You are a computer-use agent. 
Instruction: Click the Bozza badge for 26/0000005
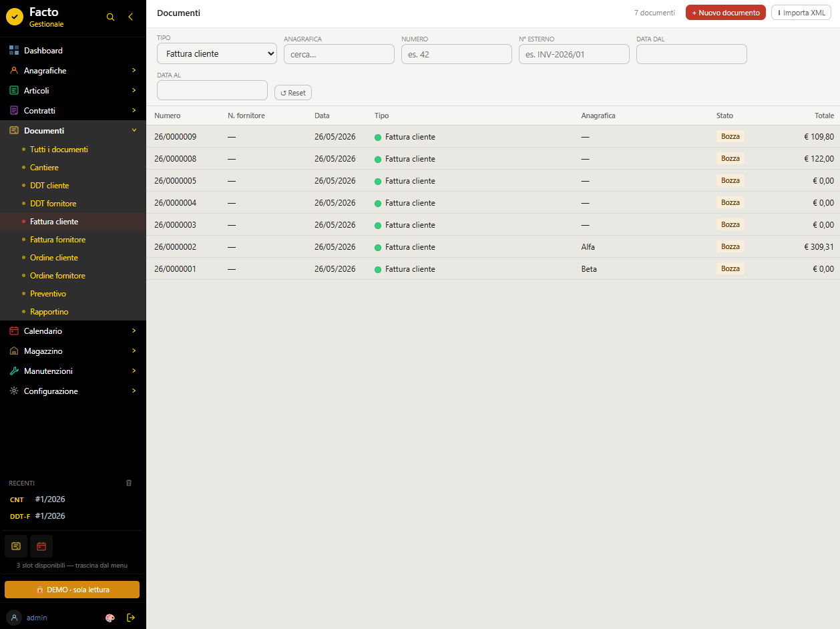730,180
